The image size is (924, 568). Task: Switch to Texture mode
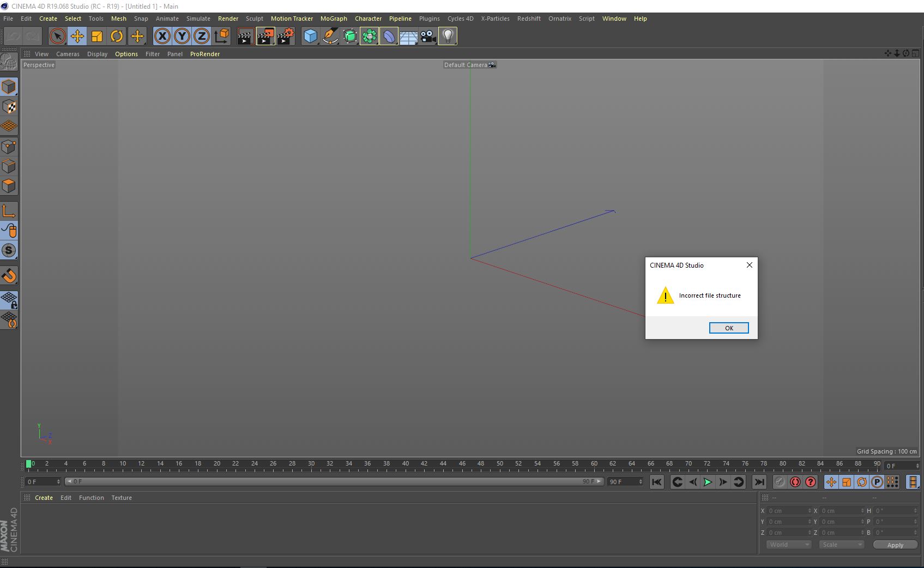pyautogui.click(x=9, y=107)
